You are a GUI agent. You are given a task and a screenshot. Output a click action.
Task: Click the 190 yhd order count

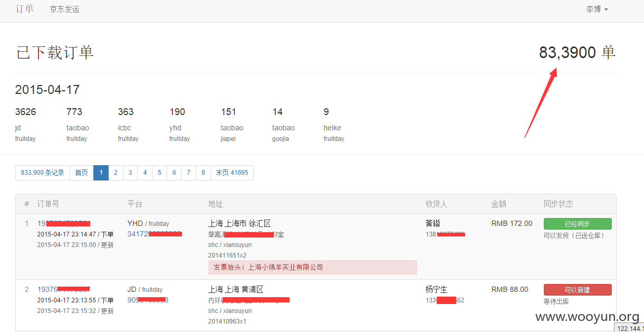[x=177, y=112]
